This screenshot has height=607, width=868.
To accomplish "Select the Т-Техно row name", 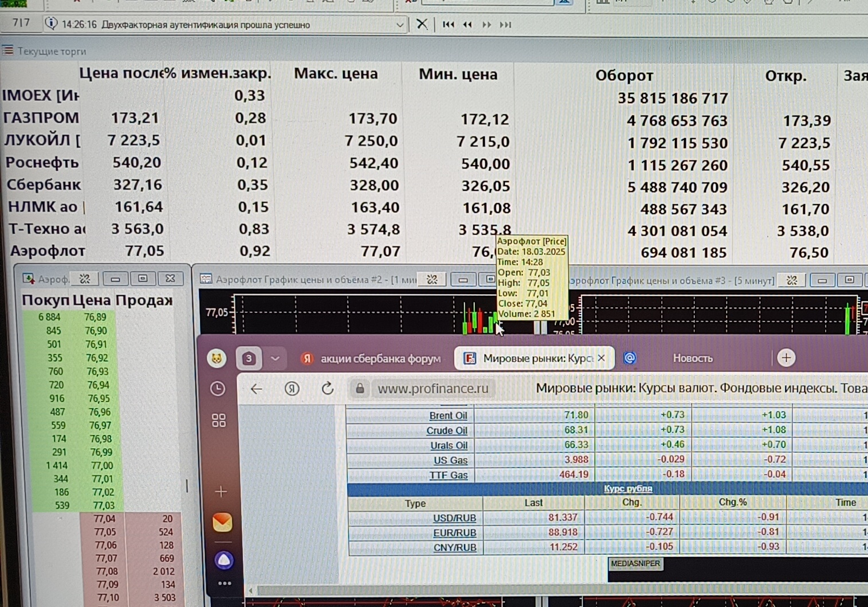I will coord(47,229).
